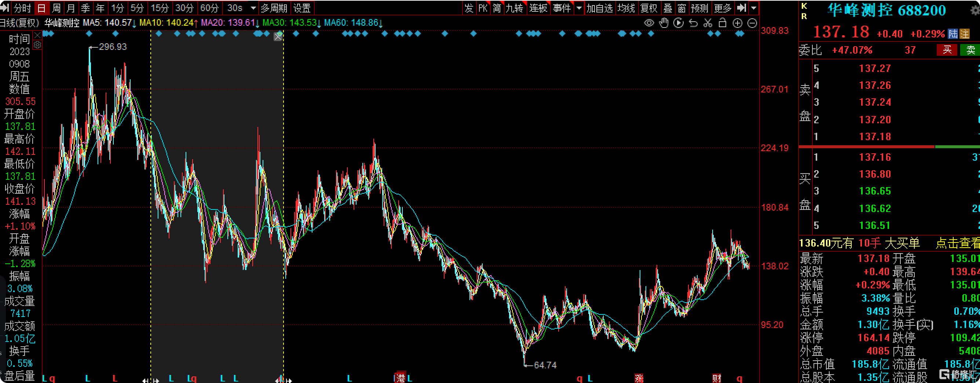Click buy level 1 price 137.16

coord(875,157)
